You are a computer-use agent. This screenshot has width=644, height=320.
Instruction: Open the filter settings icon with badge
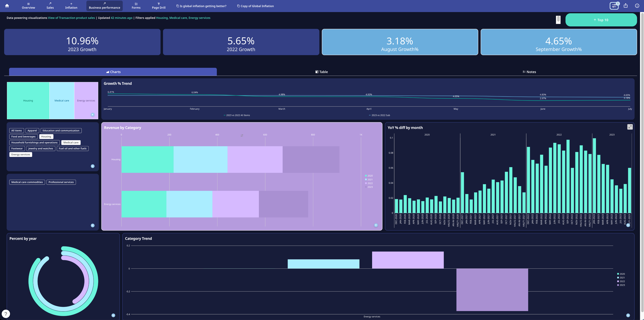coord(614,6)
